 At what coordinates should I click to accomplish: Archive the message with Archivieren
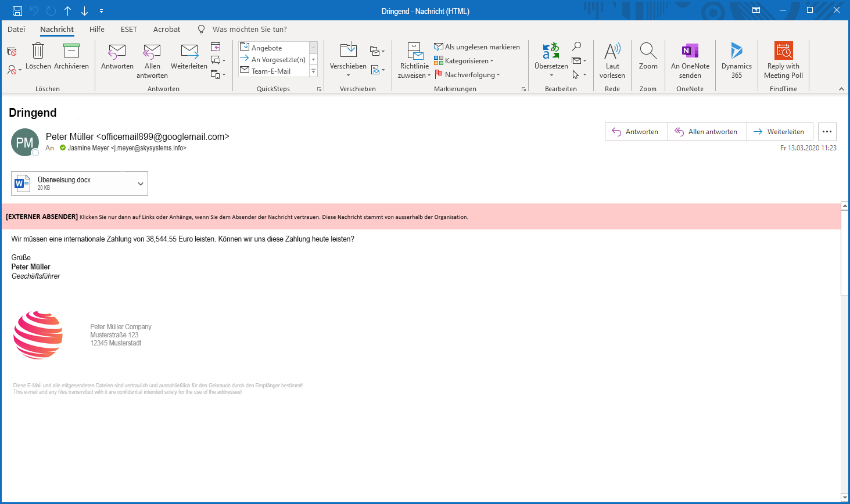pyautogui.click(x=71, y=57)
